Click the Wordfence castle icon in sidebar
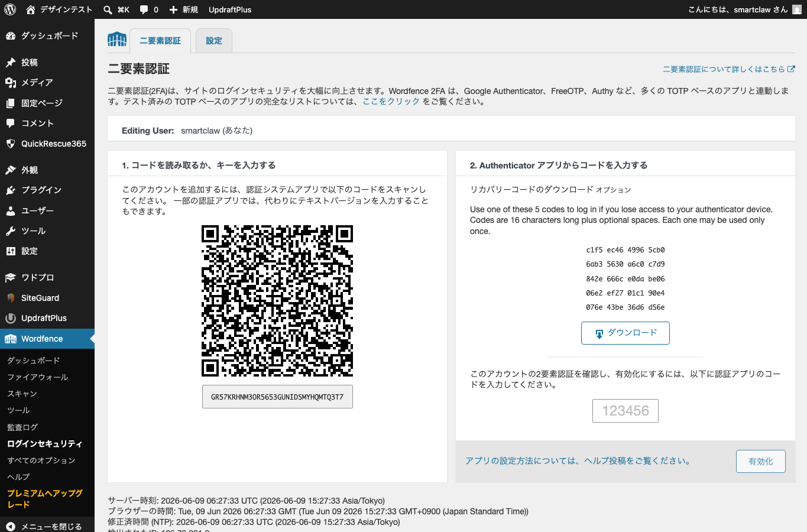807x532 pixels. pos(11,339)
